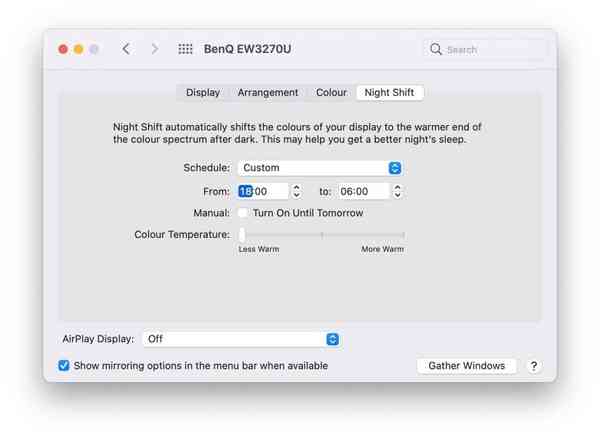Close the window with red button

click(x=63, y=49)
